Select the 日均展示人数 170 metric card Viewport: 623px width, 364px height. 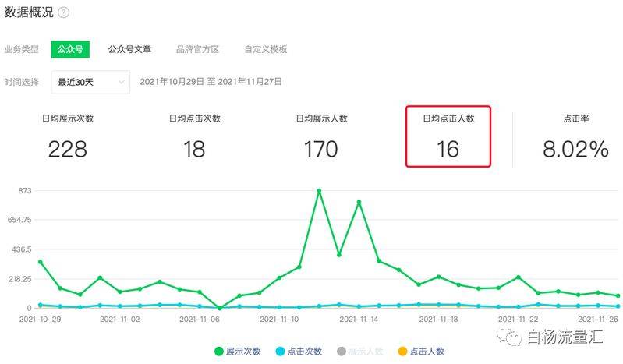[x=321, y=137]
